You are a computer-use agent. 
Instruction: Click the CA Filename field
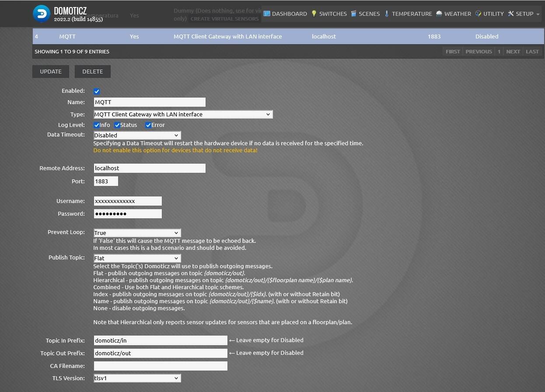pyautogui.click(x=161, y=366)
